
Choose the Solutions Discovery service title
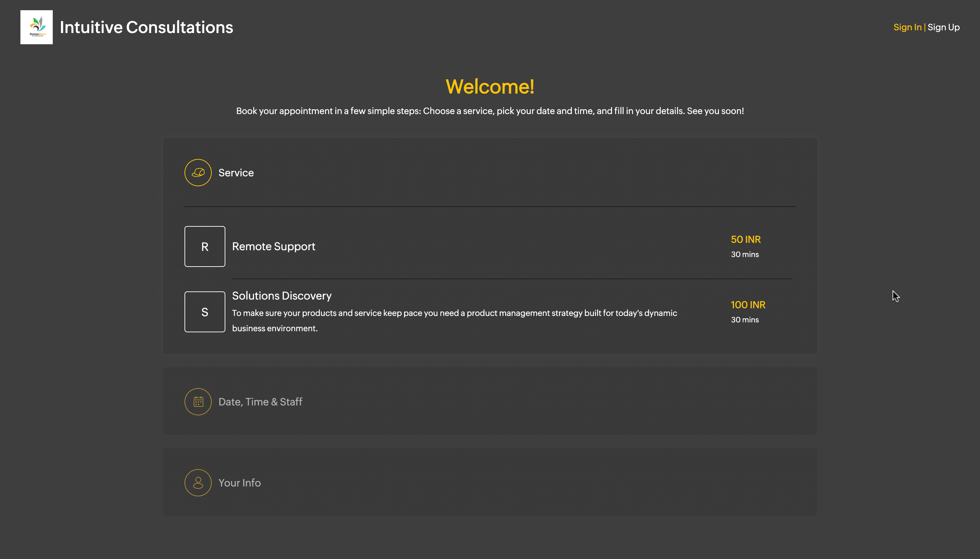click(x=282, y=296)
